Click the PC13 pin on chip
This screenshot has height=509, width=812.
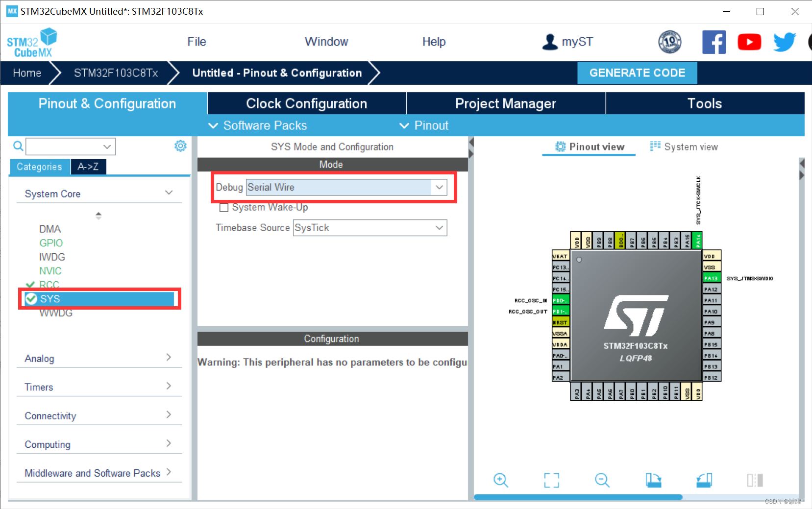(561, 267)
